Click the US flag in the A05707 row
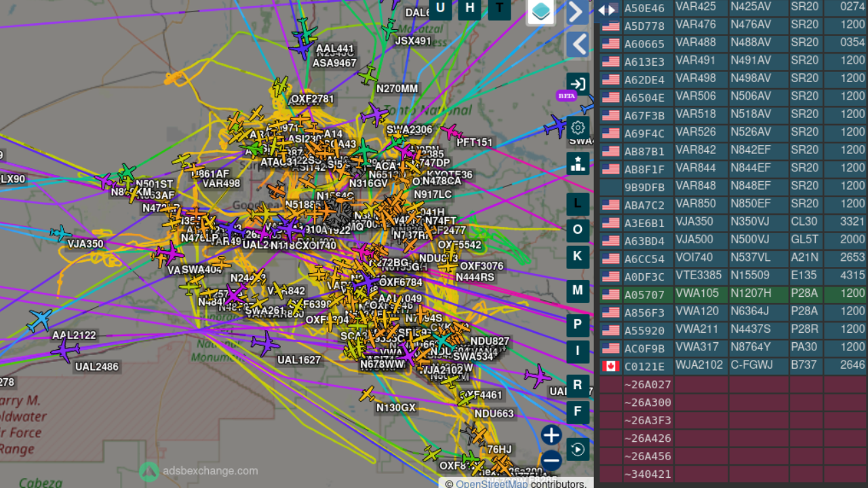 pyautogui.click(x=611, y=295)
